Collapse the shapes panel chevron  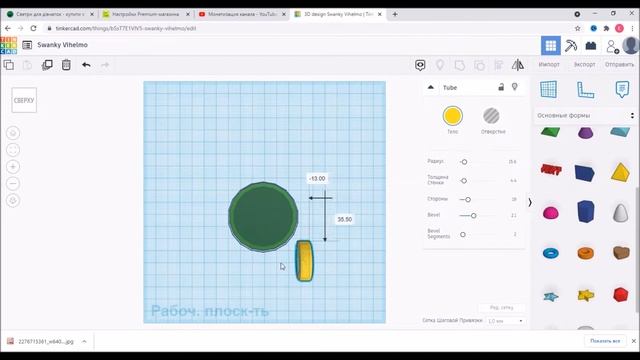click(530, 202)
